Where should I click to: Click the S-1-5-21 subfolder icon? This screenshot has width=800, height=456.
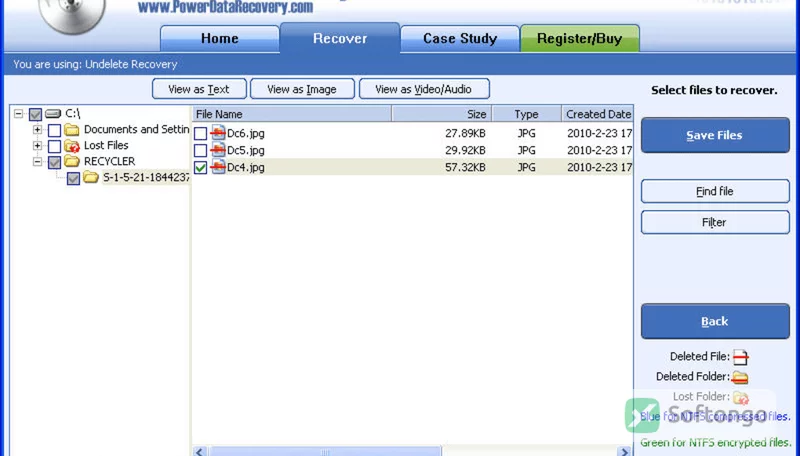click(91, 178)
